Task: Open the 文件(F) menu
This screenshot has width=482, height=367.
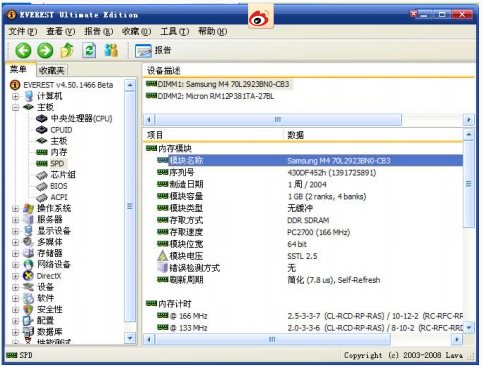Action: (x=22, y=31)
